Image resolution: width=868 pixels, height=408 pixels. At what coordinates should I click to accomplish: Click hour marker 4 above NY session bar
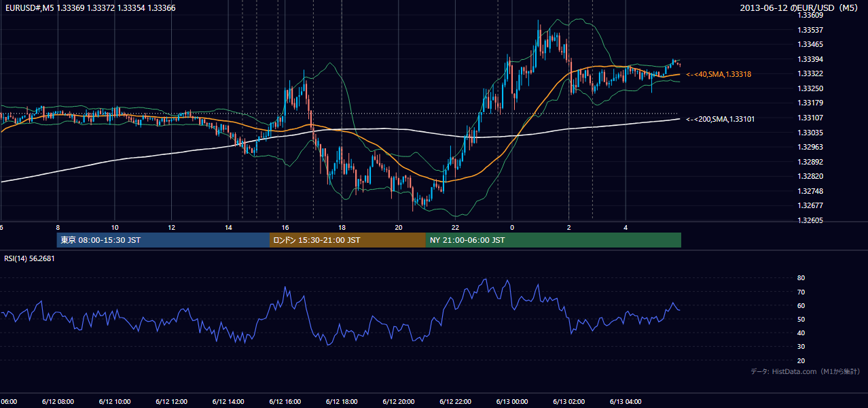(626, 227)
